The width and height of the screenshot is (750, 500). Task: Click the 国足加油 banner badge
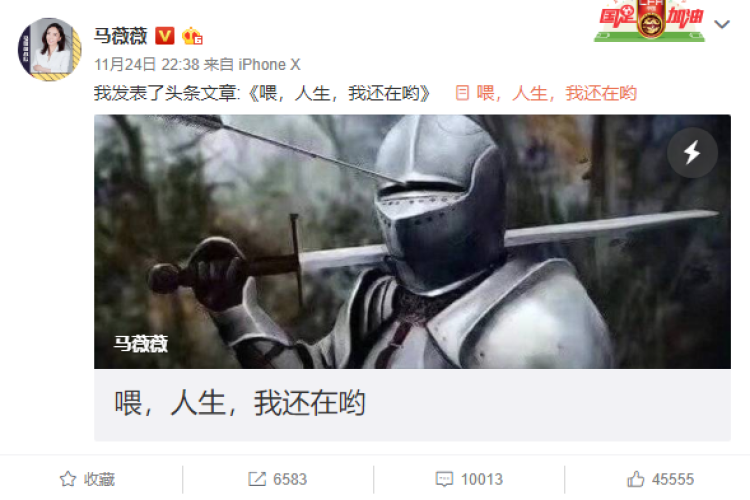click(x=650, y=21)
